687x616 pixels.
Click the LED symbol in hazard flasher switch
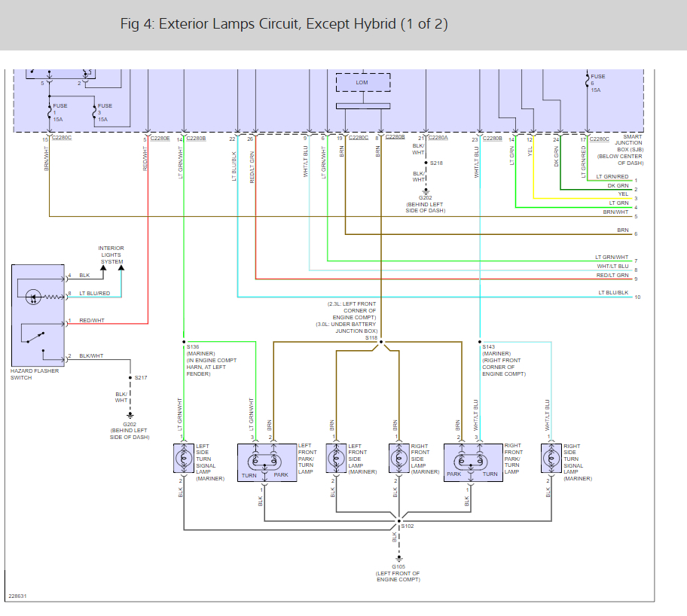(33, 297)
